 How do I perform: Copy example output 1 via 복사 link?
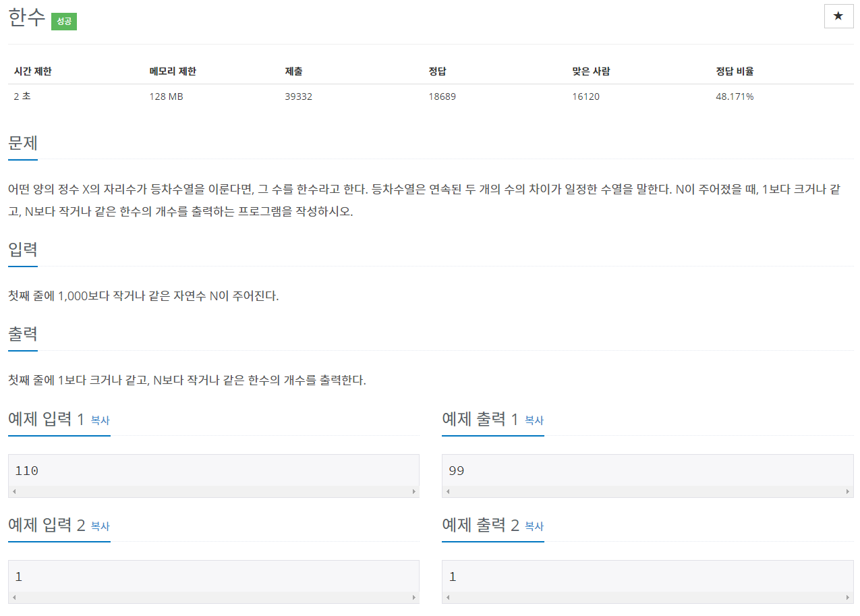[x=534, y=420]
